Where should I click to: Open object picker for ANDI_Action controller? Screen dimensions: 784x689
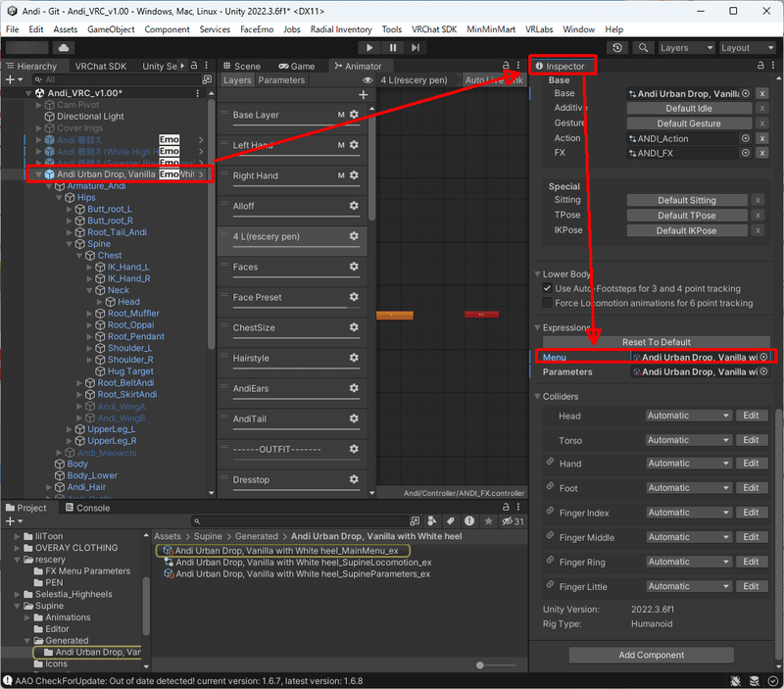746,138
